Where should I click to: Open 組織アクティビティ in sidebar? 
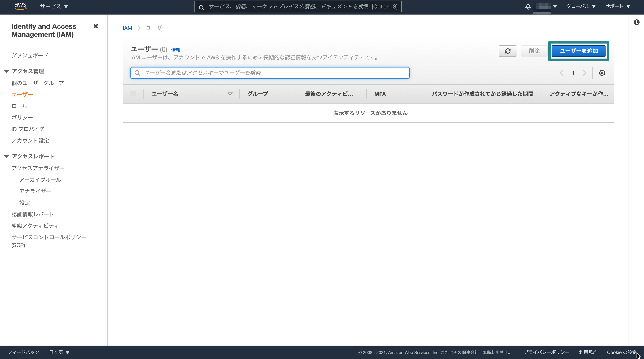pyautogui.click(x=35, y=226)
